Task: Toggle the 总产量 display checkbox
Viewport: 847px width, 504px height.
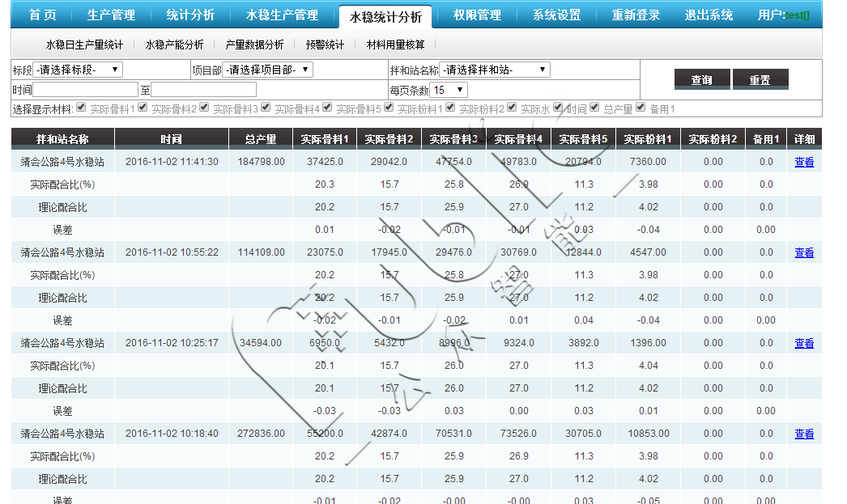Action: pyautogui.click(x=595, y=108)
